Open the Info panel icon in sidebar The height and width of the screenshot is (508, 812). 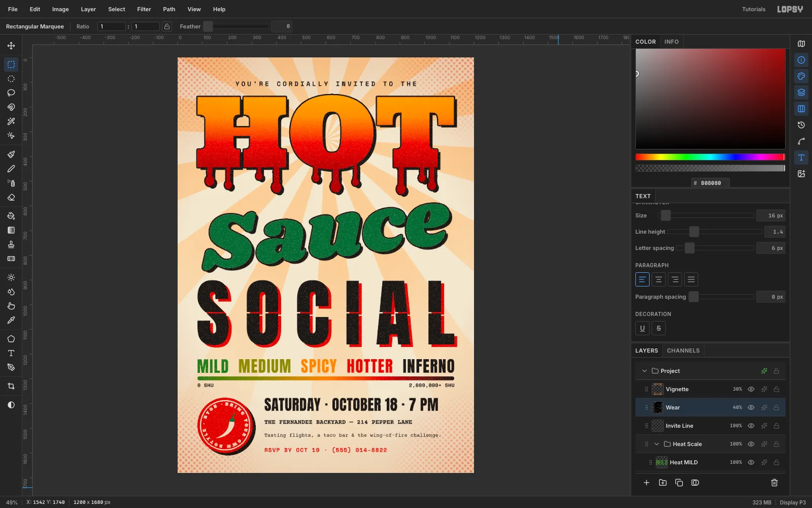[801, 60]
